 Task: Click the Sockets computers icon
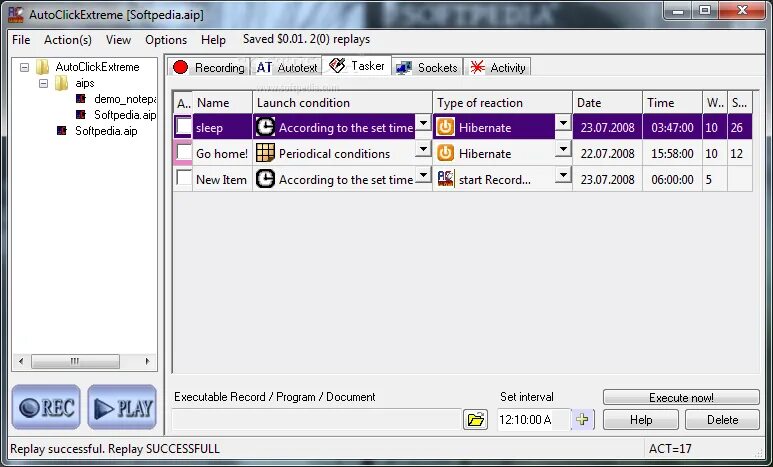tap(404, 68)
